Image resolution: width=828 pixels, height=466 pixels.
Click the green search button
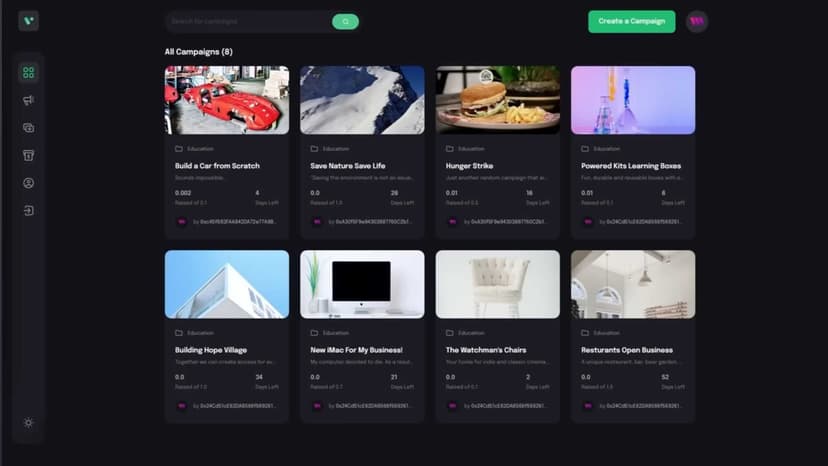(345, 22)
